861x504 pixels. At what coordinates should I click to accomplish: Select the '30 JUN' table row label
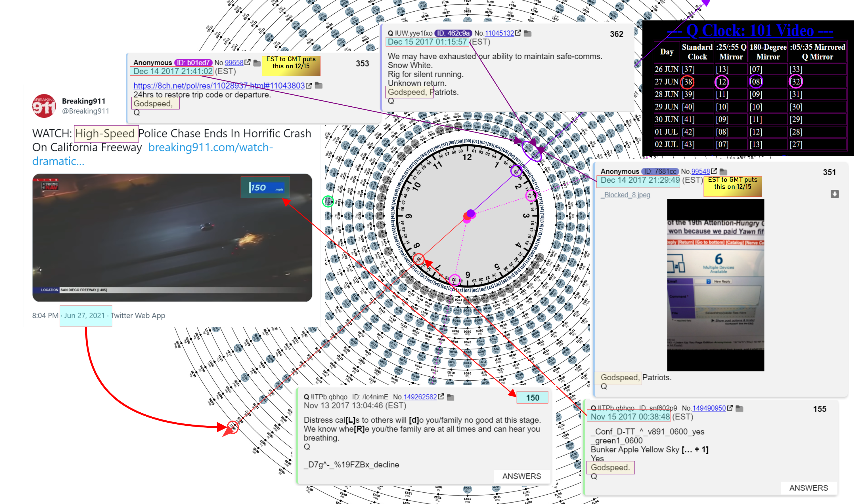[666, 119]
